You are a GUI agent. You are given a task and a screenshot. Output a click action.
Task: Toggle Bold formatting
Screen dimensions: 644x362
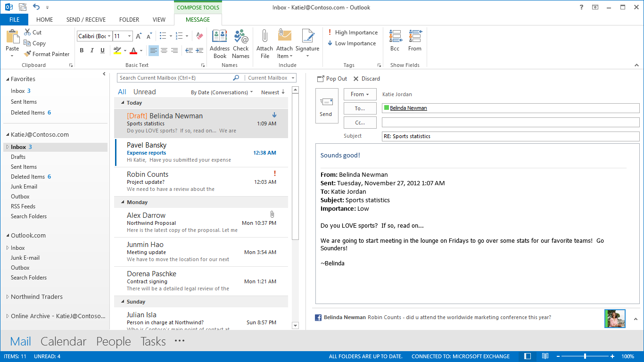click(x=82, y=50)
